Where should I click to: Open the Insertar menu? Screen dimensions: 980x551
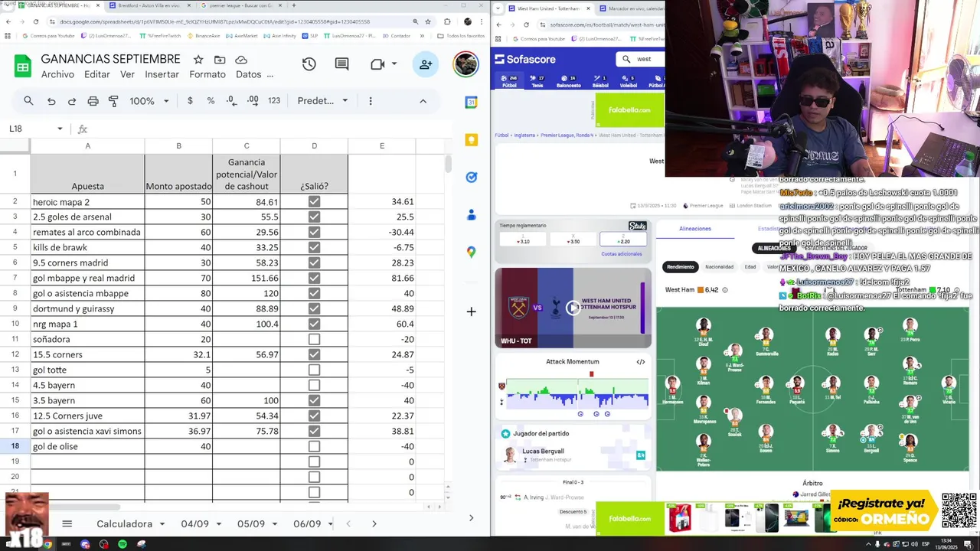[162, 75]
